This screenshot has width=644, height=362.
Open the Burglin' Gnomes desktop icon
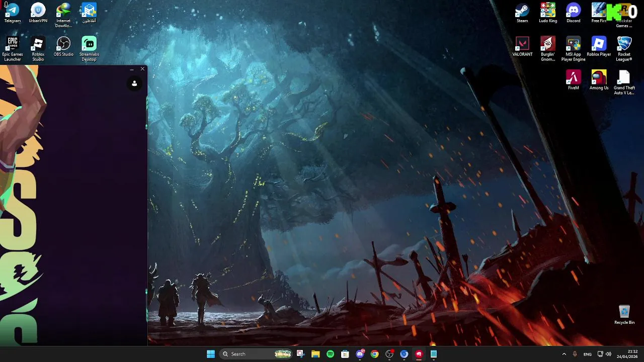[x=548, y=49]
